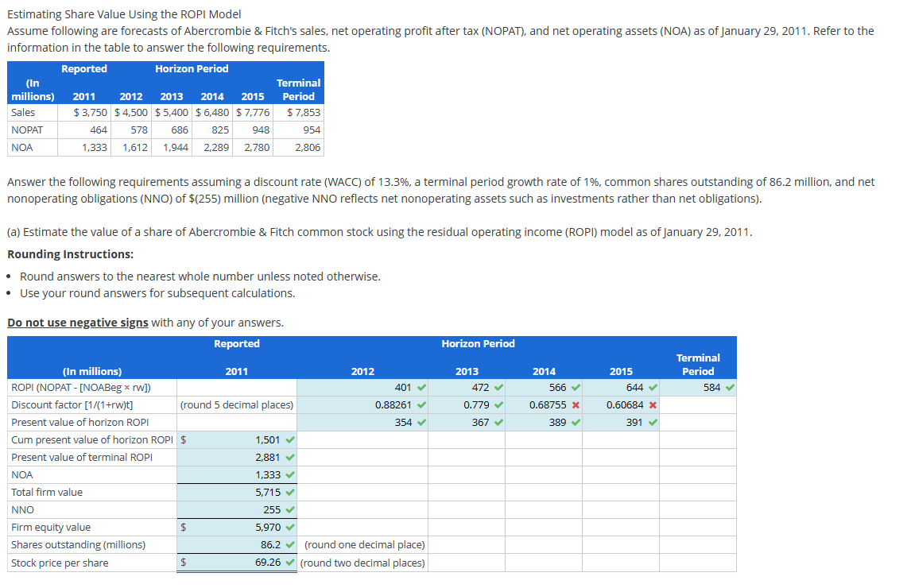This screenshot has height=588, width=911.
Task: Click the green checkmark beside NNO value 255
Action: (291, 509)
